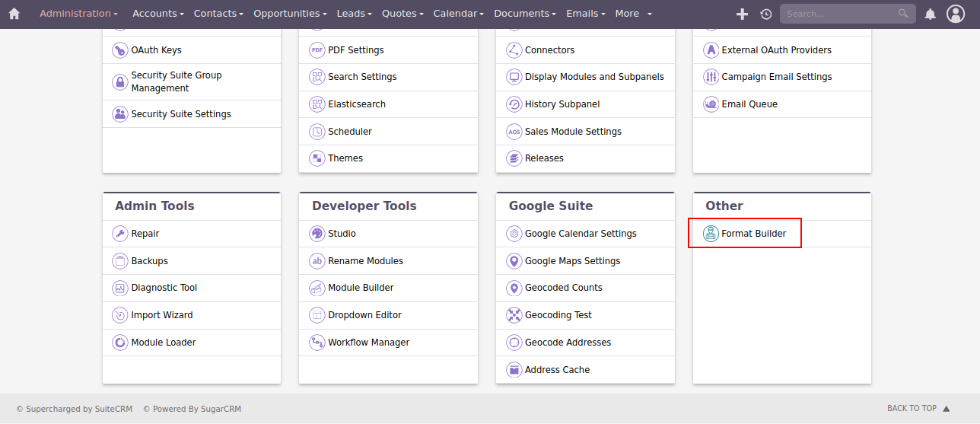Open the recently viewed history icon
The height and width of the screenshot is (424, 980).
[765, 14]
